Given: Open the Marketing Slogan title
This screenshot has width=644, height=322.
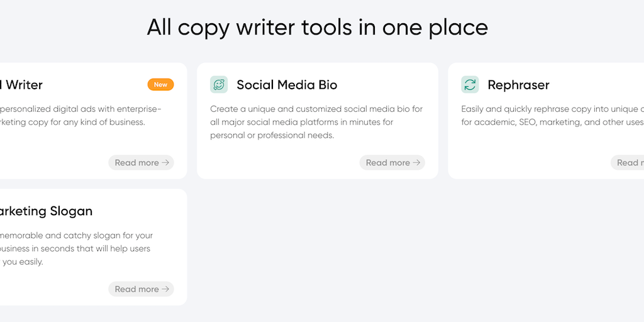Looking at the screenshot, I should (x=46, y=211).
